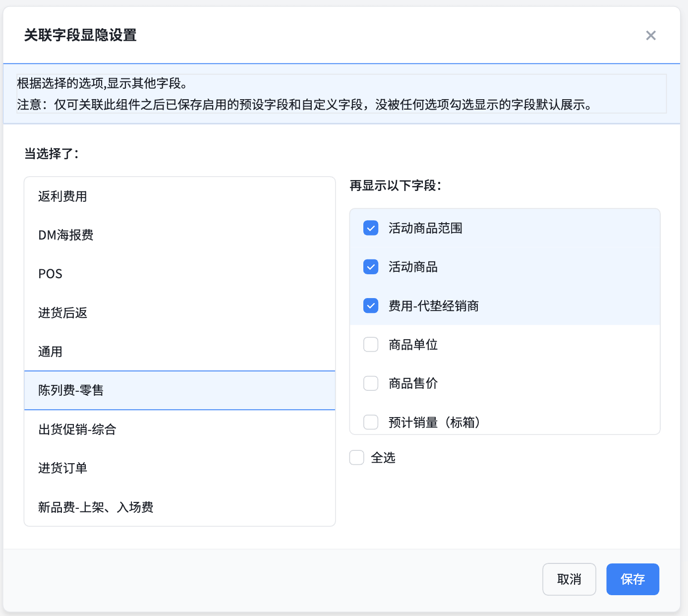Pick the 通用 option
Viewport: 688px width, 616px height.
[51, 352]
